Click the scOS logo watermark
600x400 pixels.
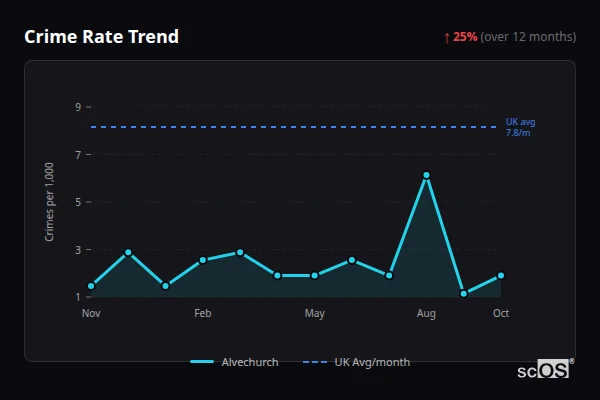click(545, 369)
